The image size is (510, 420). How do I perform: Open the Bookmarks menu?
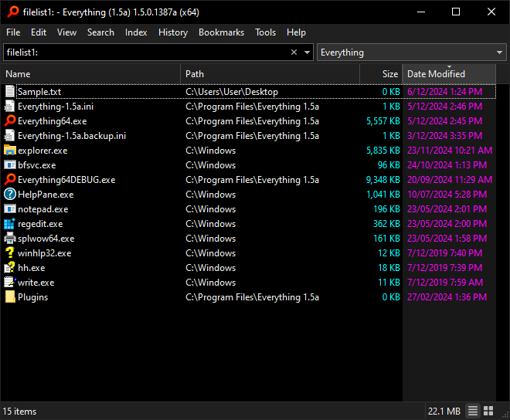click(221, 32)
